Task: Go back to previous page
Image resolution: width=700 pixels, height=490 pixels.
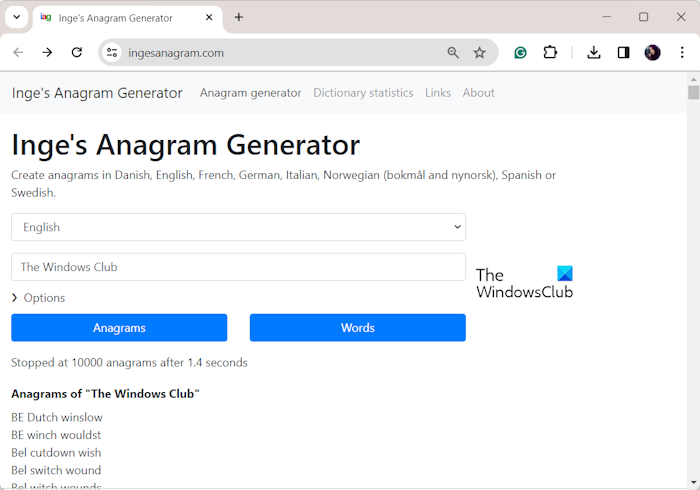Action: 18,53
